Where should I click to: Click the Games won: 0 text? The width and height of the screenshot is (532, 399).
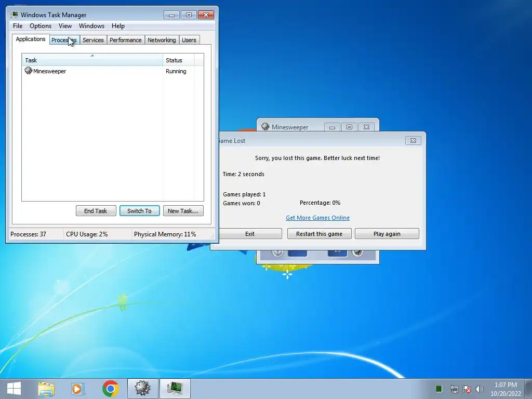[242, 203]
